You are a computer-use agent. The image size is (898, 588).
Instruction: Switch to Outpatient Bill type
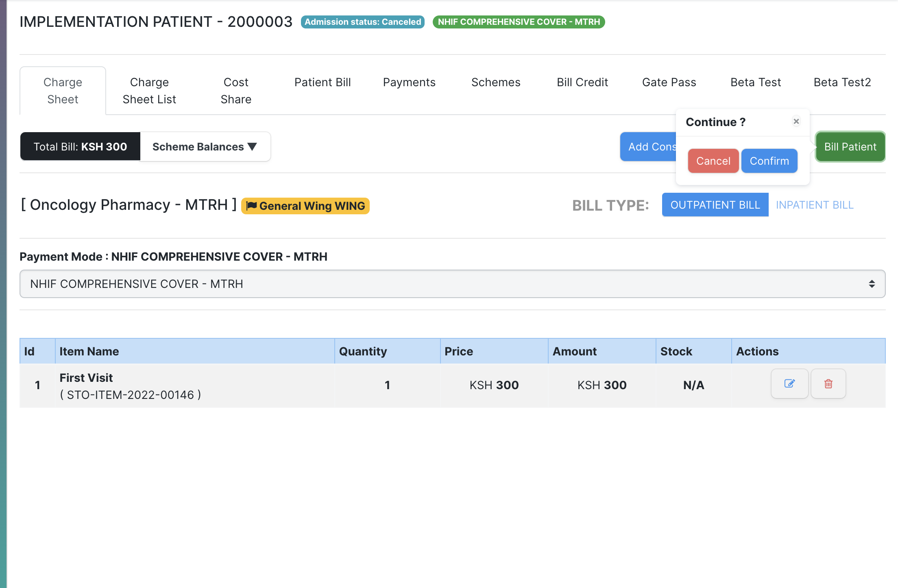715,205
